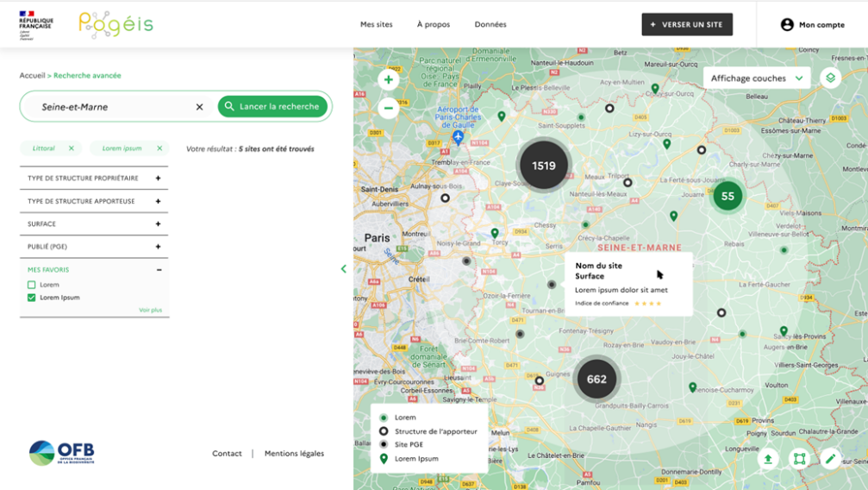The height and width of the screenshot is (490, 868).
Task: Select the area selection tool icon
Action: pos(799,459)
